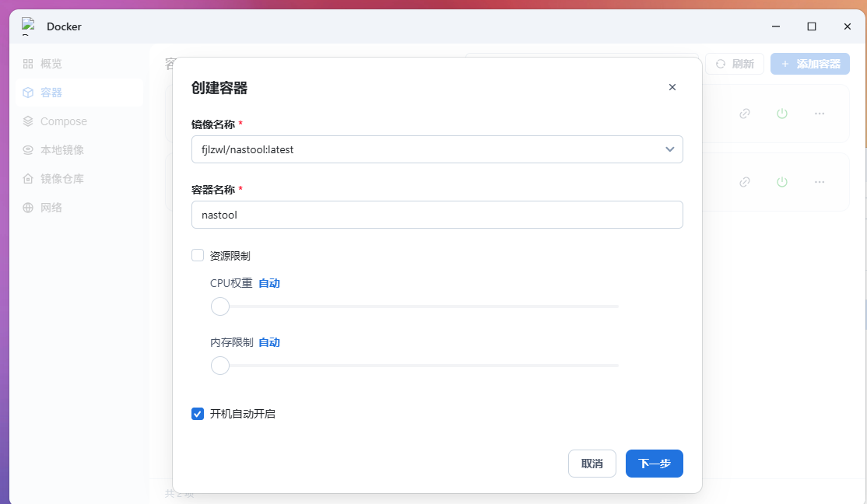
Task: Click the fjlzwl/nastool:latest image field
Action: pyautogui.click(x=437, y=149)
